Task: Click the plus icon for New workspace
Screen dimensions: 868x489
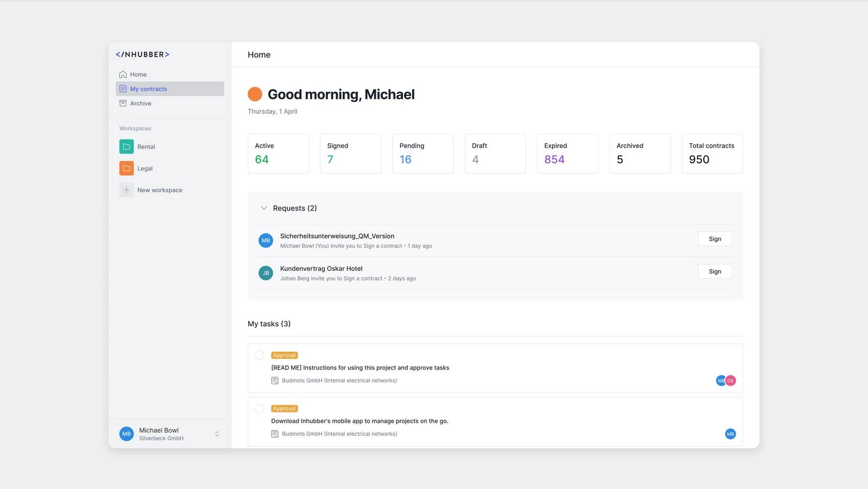Action: (x=127, y=190)
